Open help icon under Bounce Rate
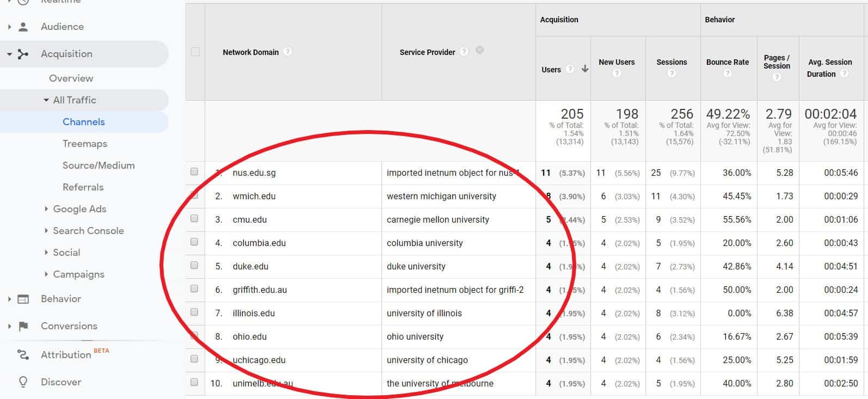 click(x=727, y=73)
